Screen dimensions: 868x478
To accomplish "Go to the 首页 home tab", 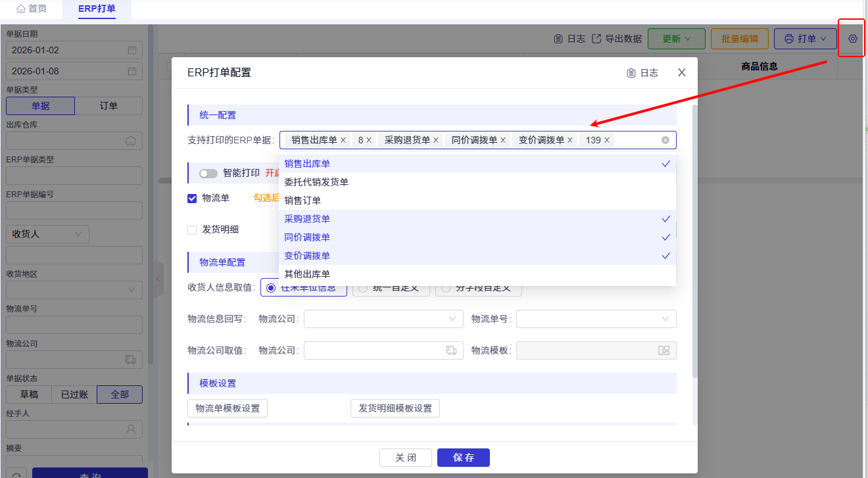I will (x=32, y=9).
